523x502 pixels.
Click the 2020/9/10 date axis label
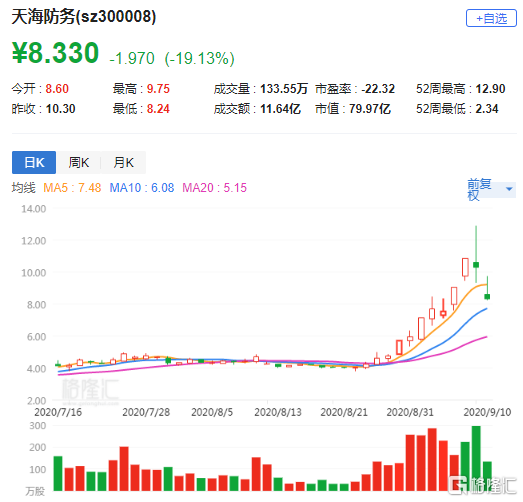pyautogui.click(x=487, y=412)
